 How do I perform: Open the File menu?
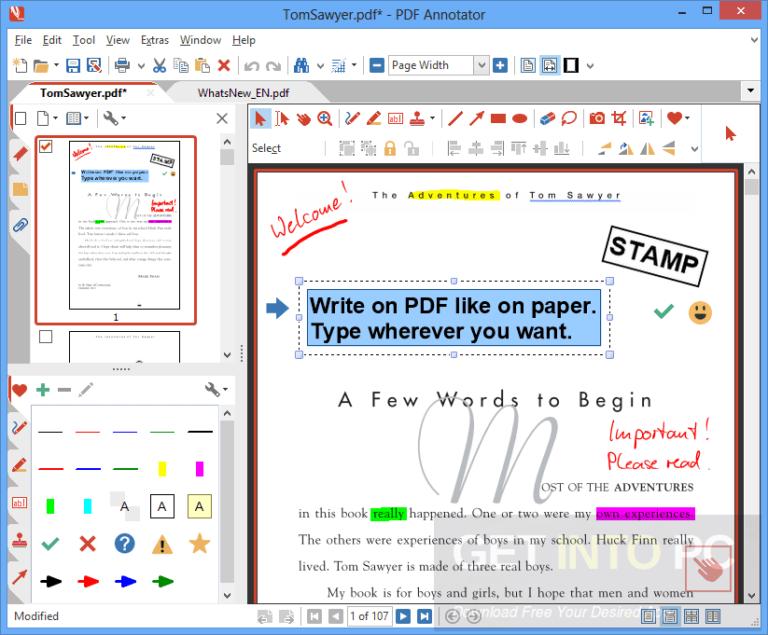pos(23,40)
